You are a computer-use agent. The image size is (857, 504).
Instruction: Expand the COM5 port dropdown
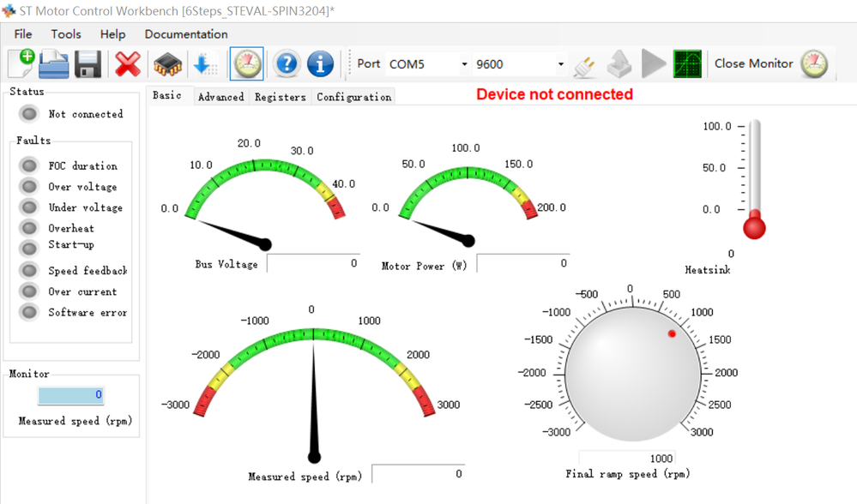point(464,64)
